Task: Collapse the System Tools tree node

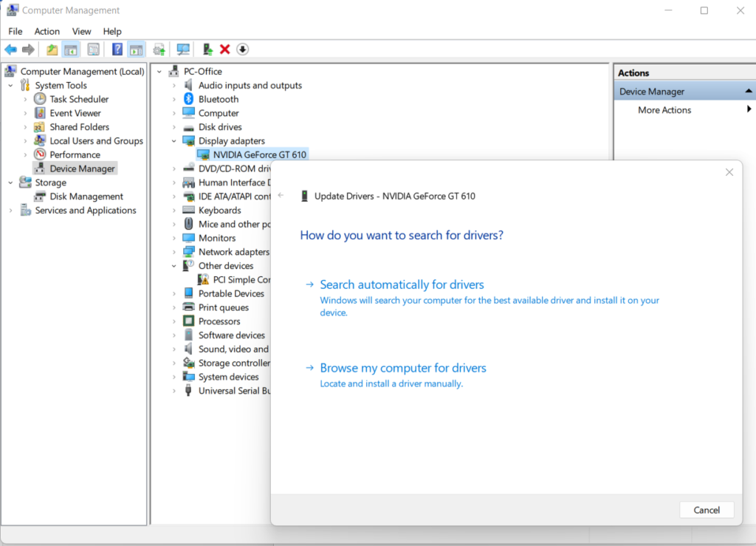Action: coord(10,86)
